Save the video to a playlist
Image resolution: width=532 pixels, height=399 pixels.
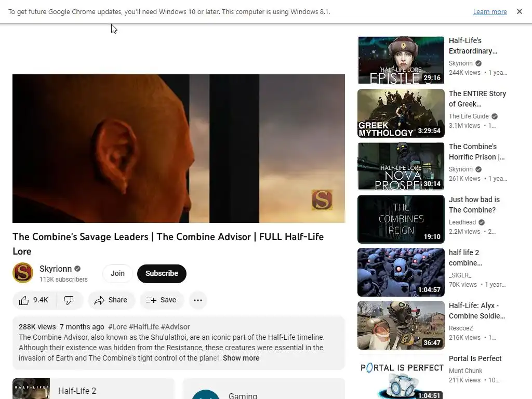click(x=162, y=300)
